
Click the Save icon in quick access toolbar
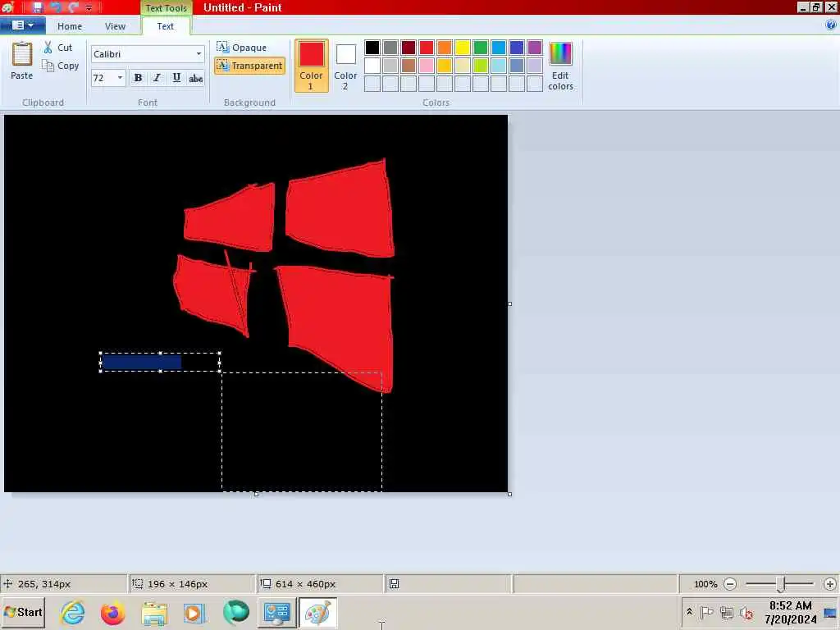pyautogui.click(x=37, y=7)
